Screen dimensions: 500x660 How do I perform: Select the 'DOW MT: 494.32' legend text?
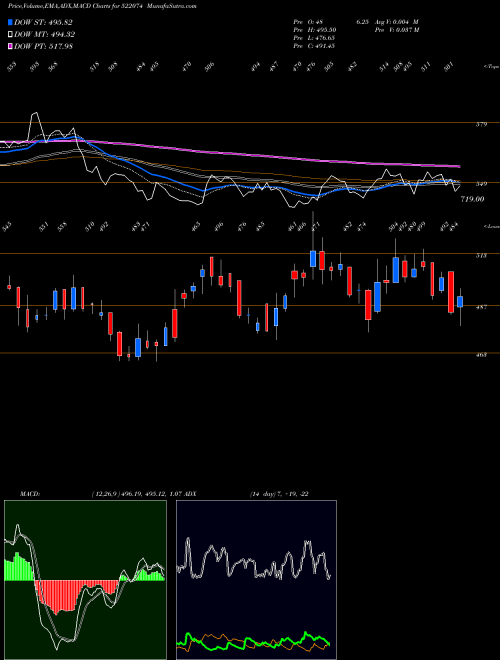coord(45,34)
